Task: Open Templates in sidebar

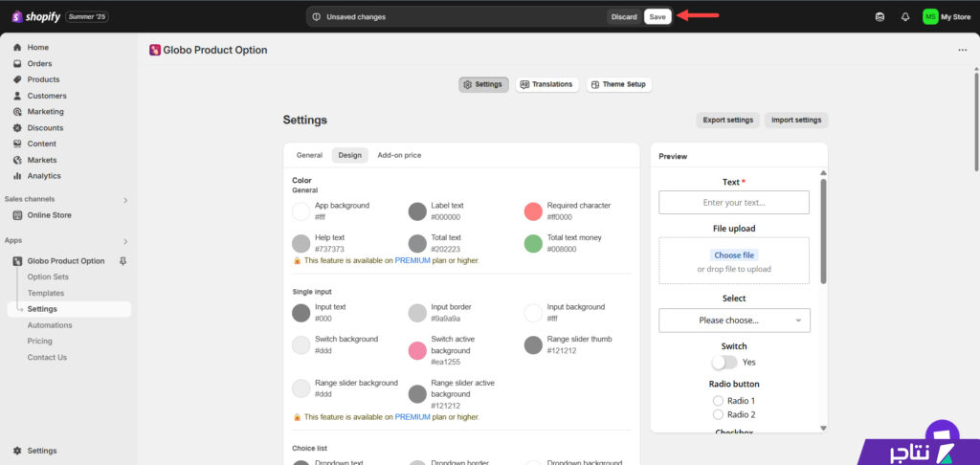Action: pos(46,293)
